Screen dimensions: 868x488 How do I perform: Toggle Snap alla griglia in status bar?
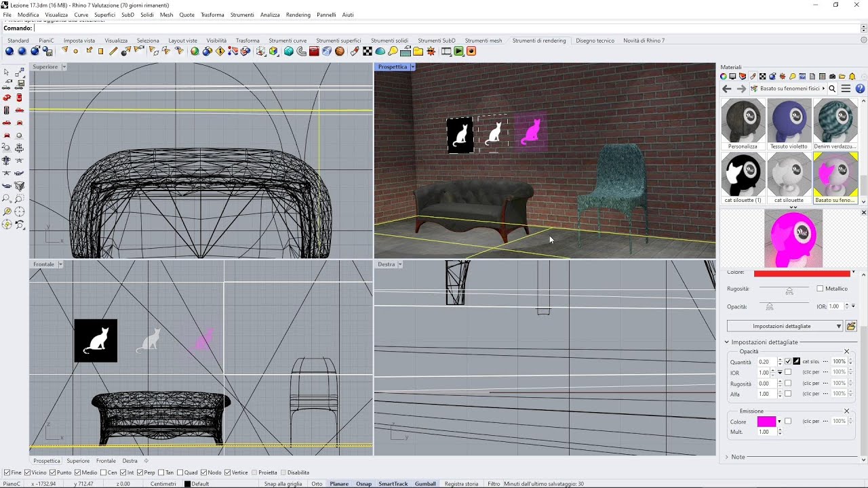[x=283, y=484]
